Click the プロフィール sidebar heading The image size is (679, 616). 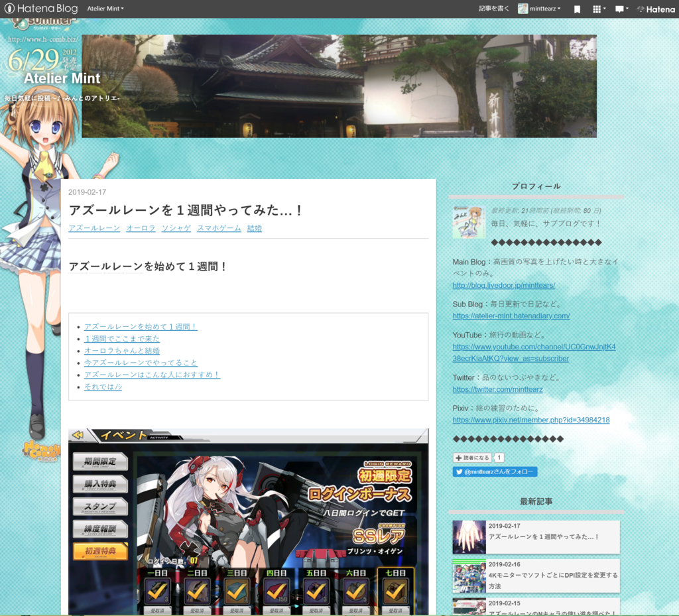536,186
